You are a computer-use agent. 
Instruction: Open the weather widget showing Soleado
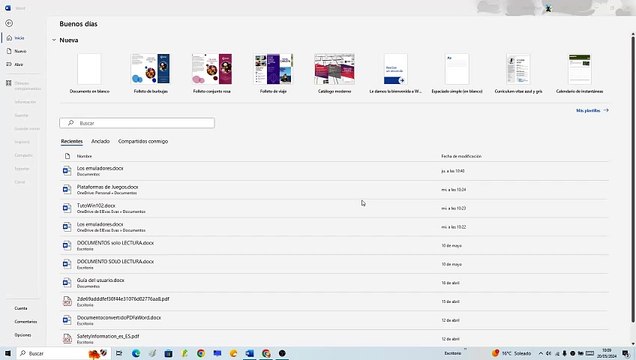(x=511, y=354)
